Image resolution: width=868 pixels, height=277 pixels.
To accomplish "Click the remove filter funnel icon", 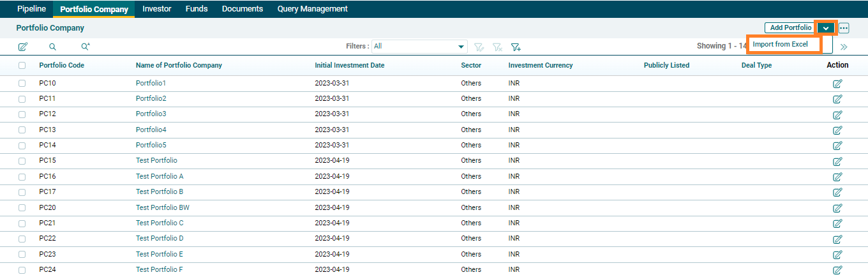I will (497, 47).
